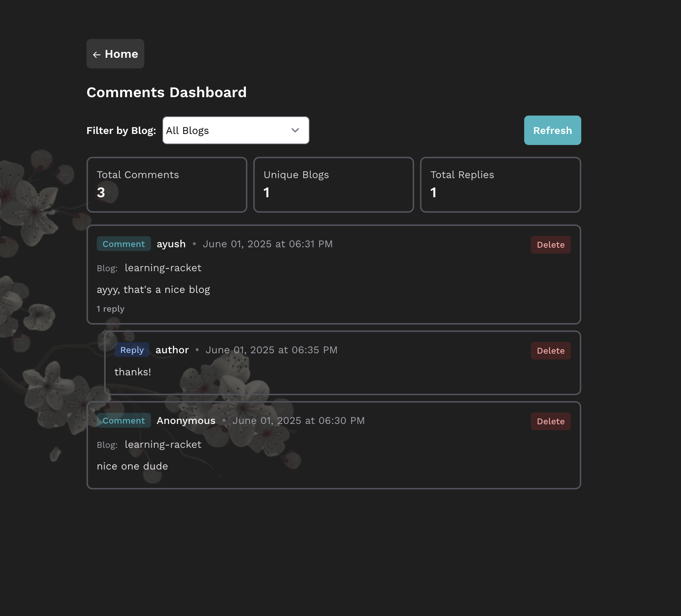Open the '1 reply' link under ayush's comment
Image resolution: width=681 pixels, height=616 pixels.
(x=110, y=309)
